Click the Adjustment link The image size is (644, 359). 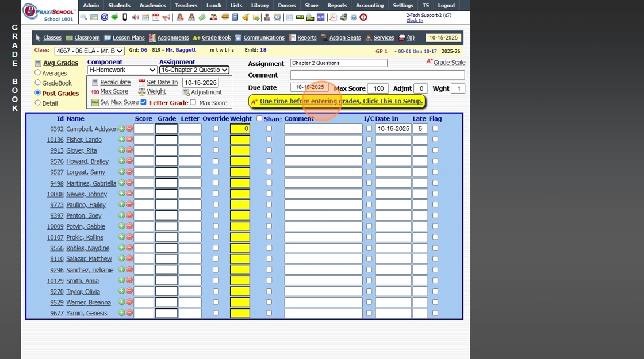point(206,92)
